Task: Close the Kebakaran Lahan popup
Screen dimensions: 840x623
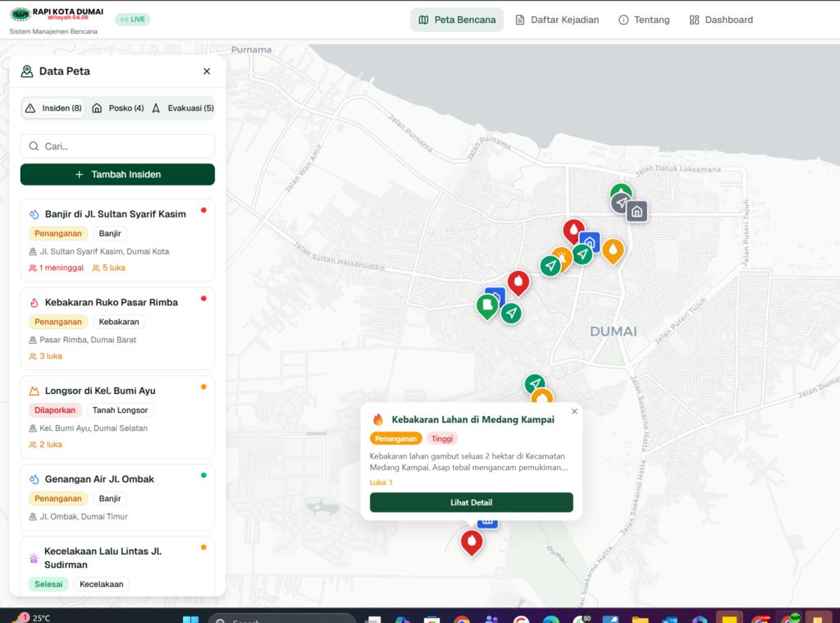Action: pos(574,411)
